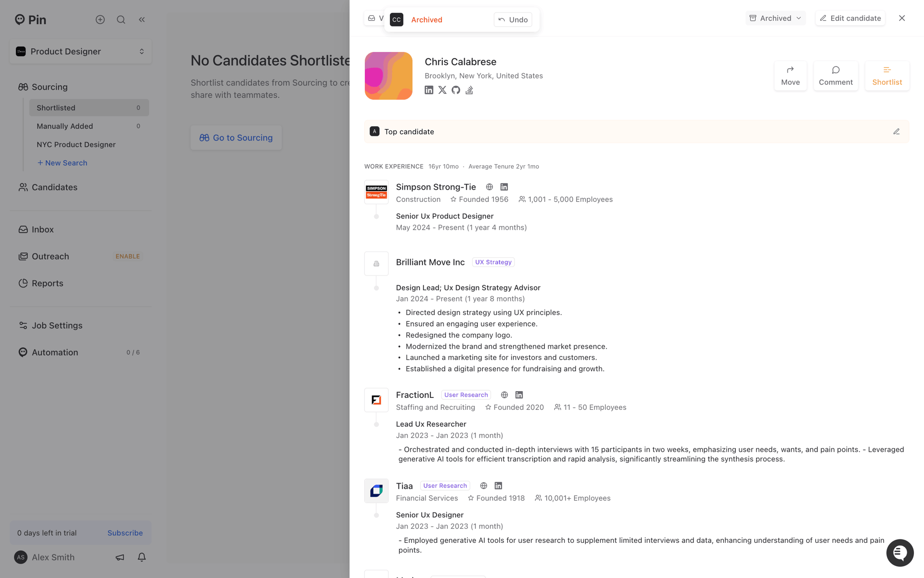Click the Move button

coord(790,76)
